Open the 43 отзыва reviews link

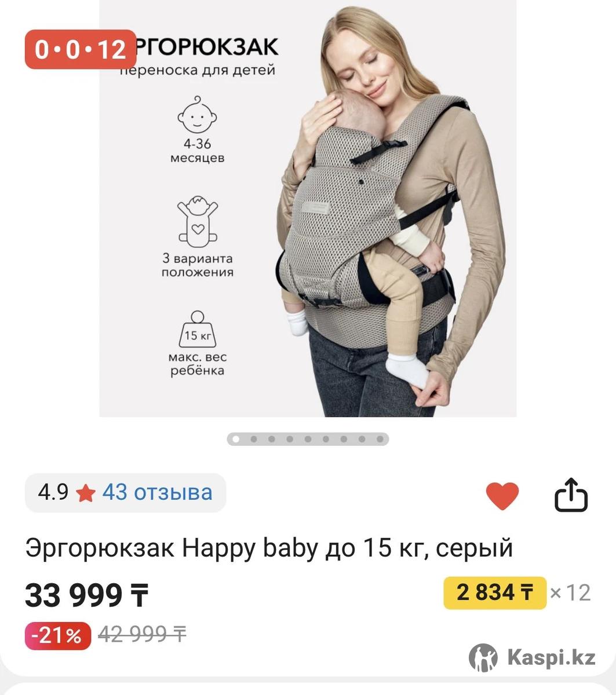point(157,492)
